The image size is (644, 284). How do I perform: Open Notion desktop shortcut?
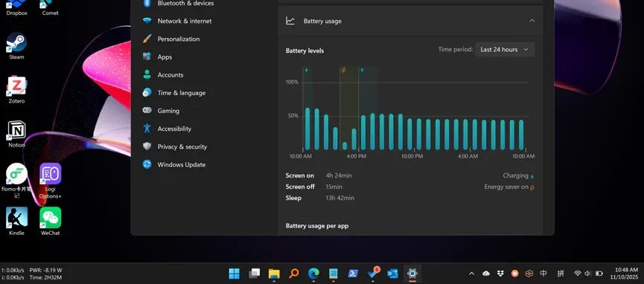click(17, 134)
